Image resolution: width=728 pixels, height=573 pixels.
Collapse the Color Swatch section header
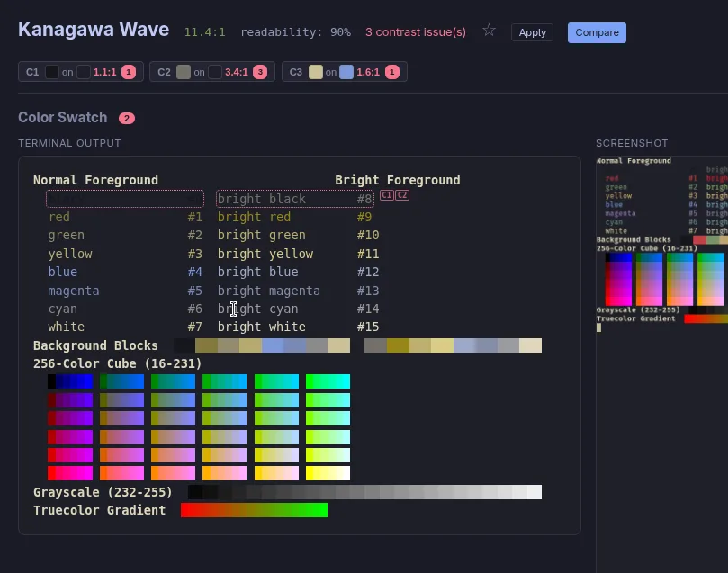click(x=63, y=118)
